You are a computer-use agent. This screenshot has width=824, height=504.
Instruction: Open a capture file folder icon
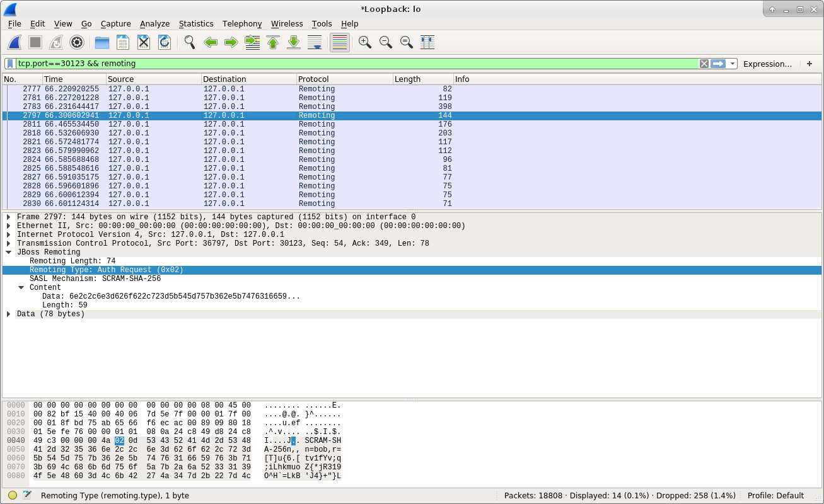coord(102,42)
